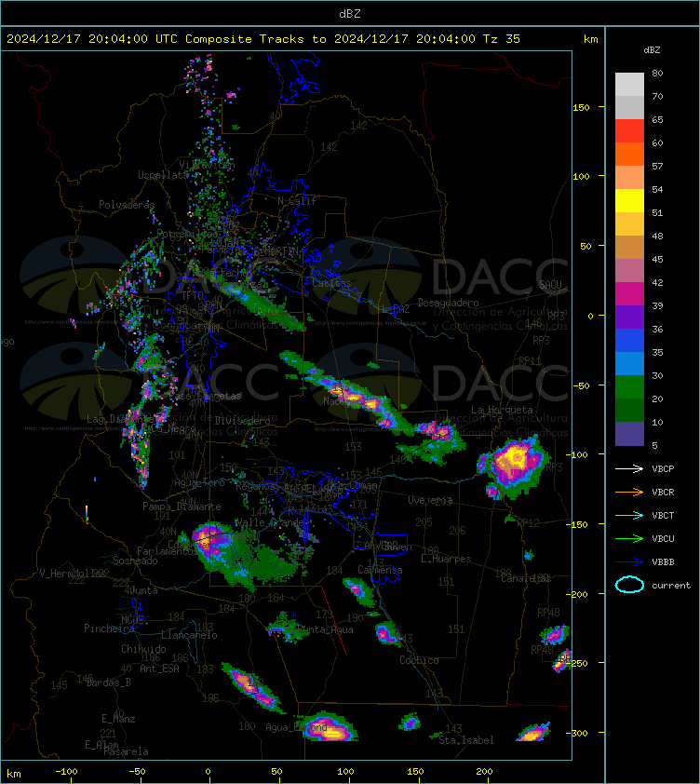This screenshot has width=700, height=784.
Task: Click the VBCU legend label
Action: pyautogui.click(x=663, y=538)
